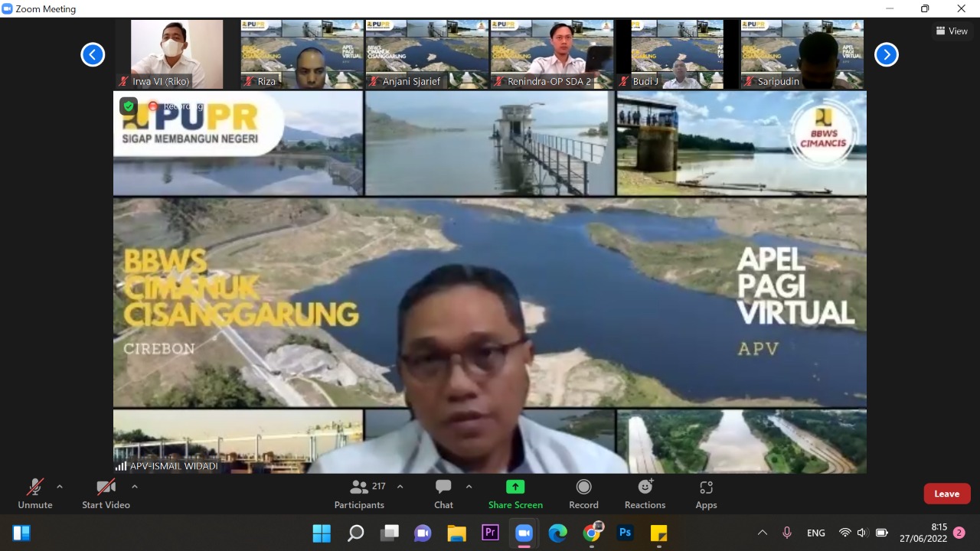980x551 pixels.
Task: Open volume speaker tray icon
Action: click(862, 533)
